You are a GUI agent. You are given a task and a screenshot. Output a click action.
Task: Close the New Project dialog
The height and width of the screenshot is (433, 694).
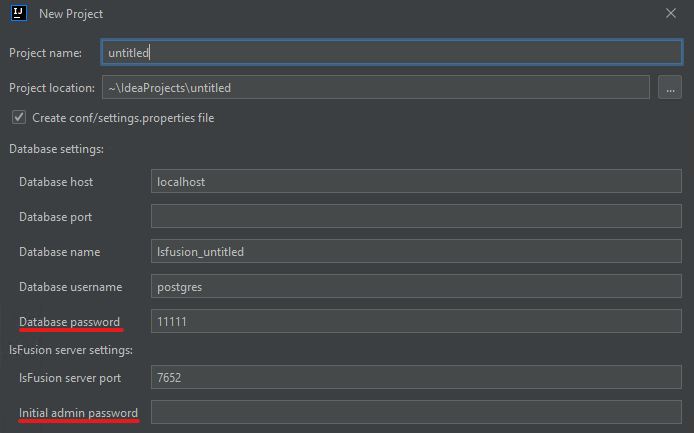[669, 14]
